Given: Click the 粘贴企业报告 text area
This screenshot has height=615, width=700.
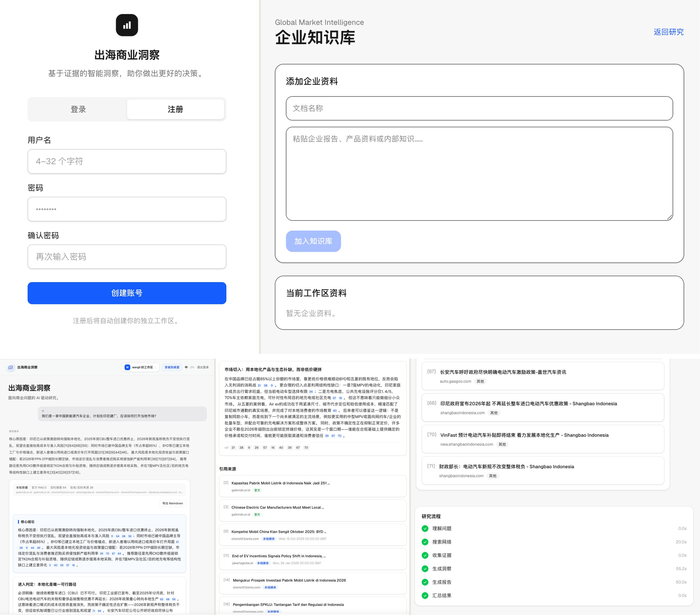Looking at the screenshot, I should (x=479, y=174).
